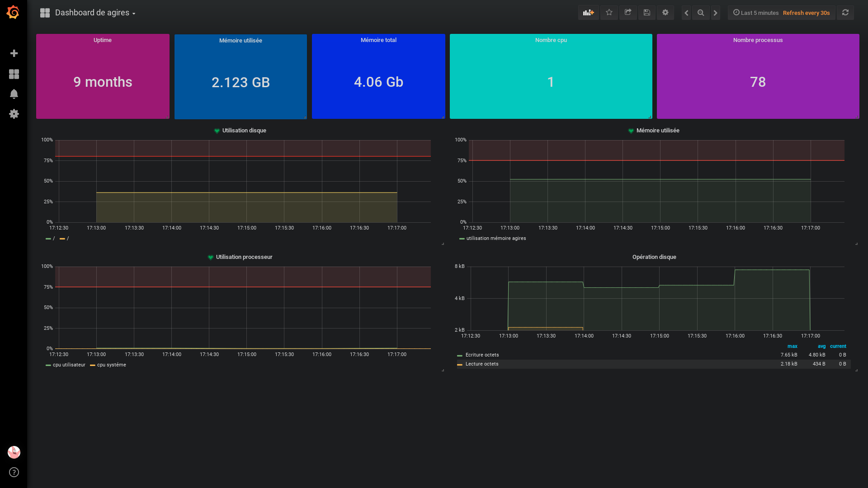The width and height of the screenshot is (868, 488).
Task: Click the 2.123 GB memory value
Action: click(241, 82)
